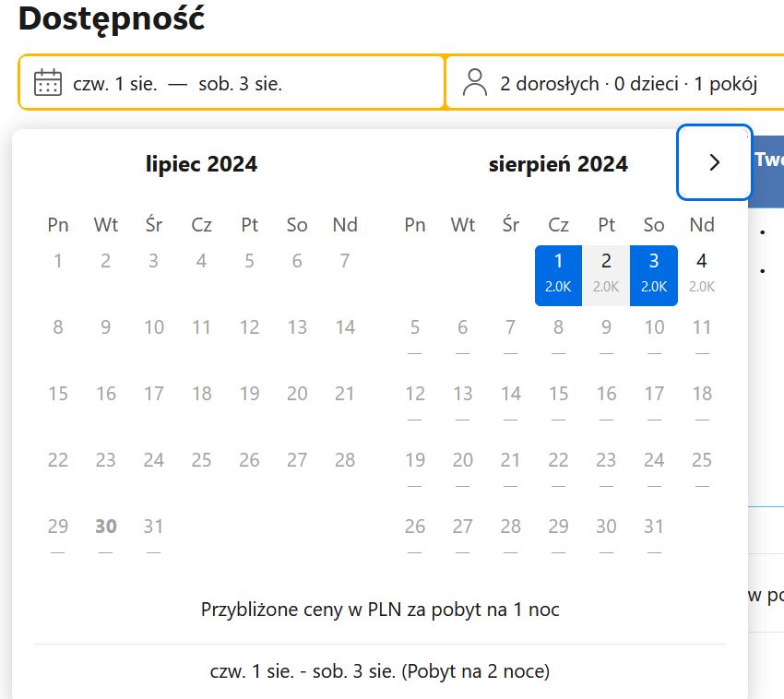Screen dimensions: 784x699
Task: Click the Dostępność heading
Action: click(x=112, y=19)
